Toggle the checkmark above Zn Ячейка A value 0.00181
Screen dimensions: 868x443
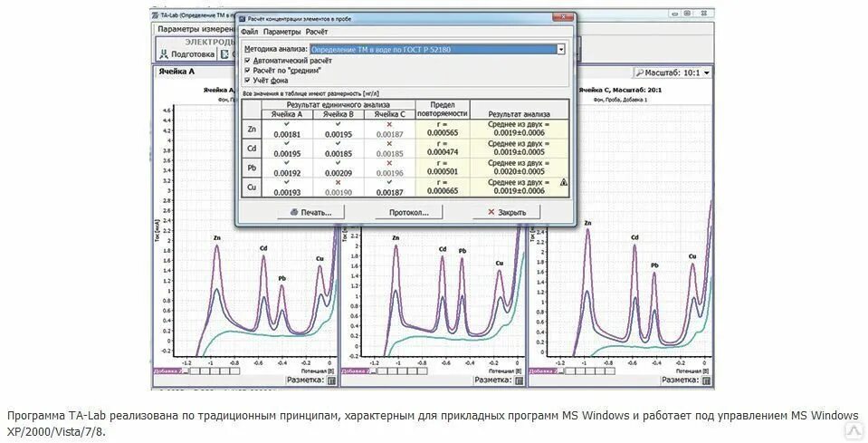pyautogui.click(x=287, y=125)
